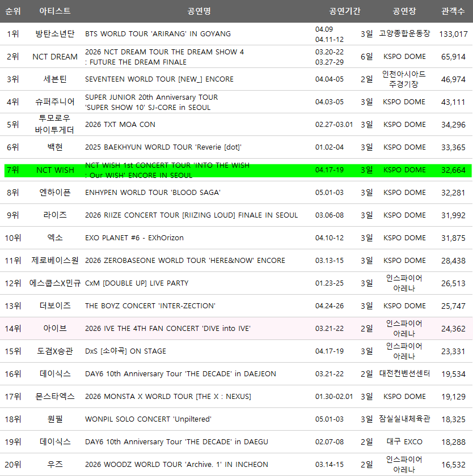
Task: Click date range 01.30-02.01
Action: (x=334, y=397)
